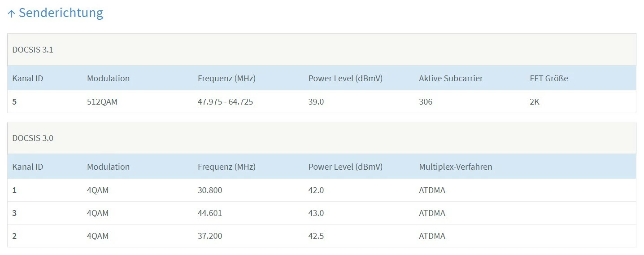Screen dimensions: 644x255
Task: Select the 512QAM modulation cell
Action: [x=102, y=102]
